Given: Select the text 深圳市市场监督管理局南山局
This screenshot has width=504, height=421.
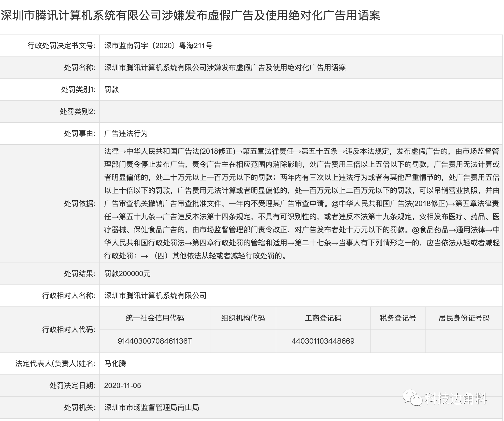Looking at the screenshot, I should pyautogui.click(x=152, y=408).
